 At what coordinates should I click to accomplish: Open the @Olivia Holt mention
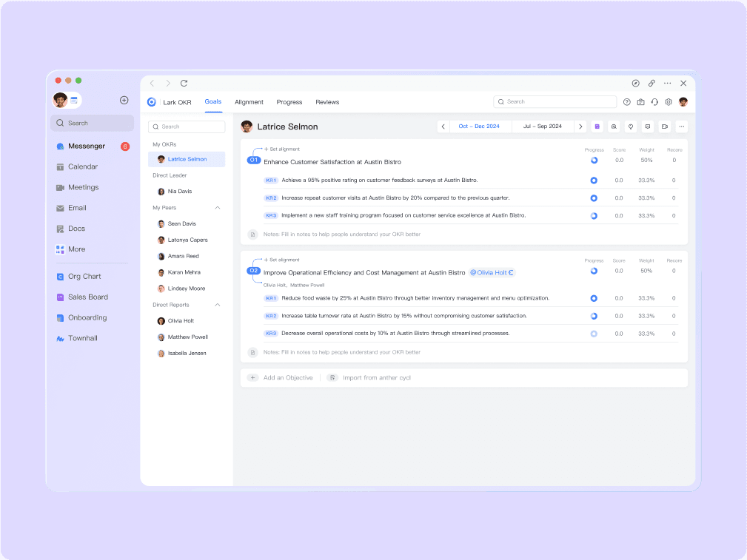click(492, 273)
